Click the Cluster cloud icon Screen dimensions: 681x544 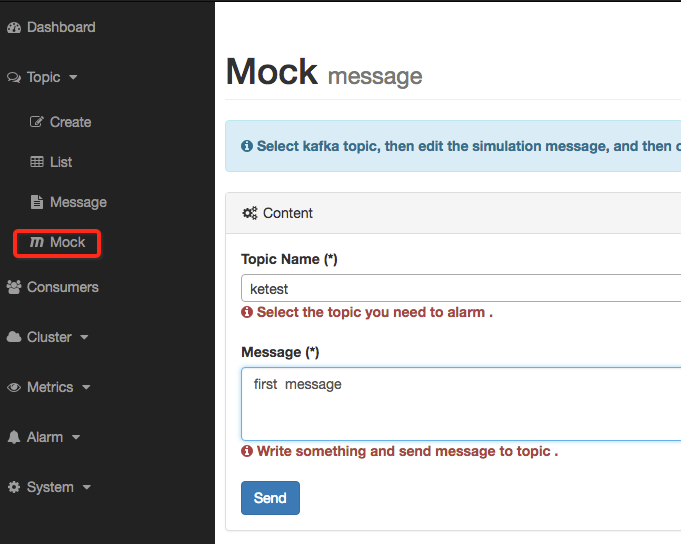(14, 337)
